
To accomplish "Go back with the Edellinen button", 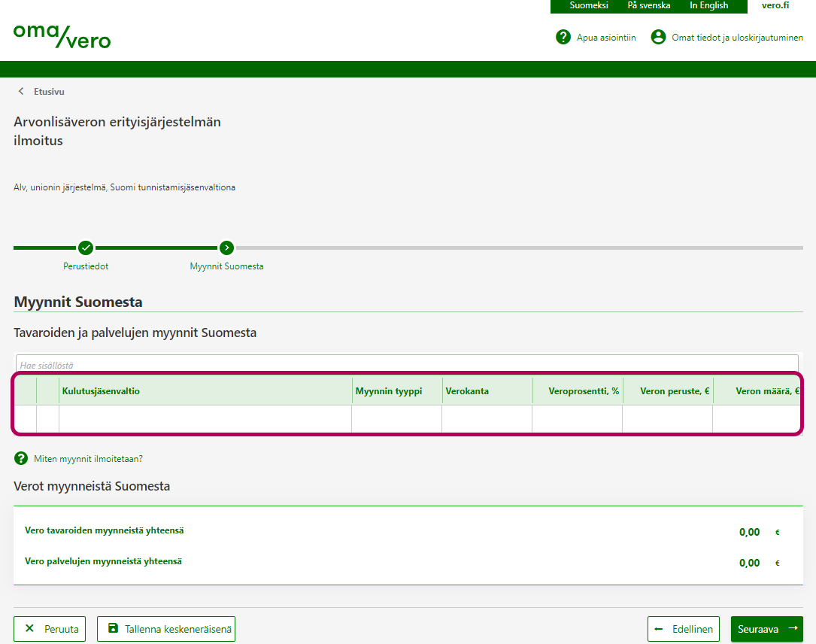I will [x=684, y=629].
